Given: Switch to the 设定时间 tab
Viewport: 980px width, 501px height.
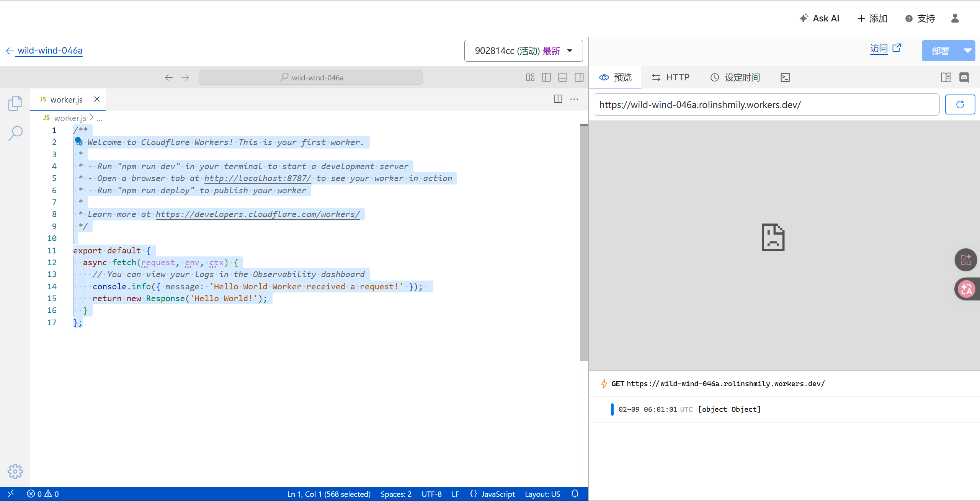Looking at the screenshot, I should click(x=735, y=77).
